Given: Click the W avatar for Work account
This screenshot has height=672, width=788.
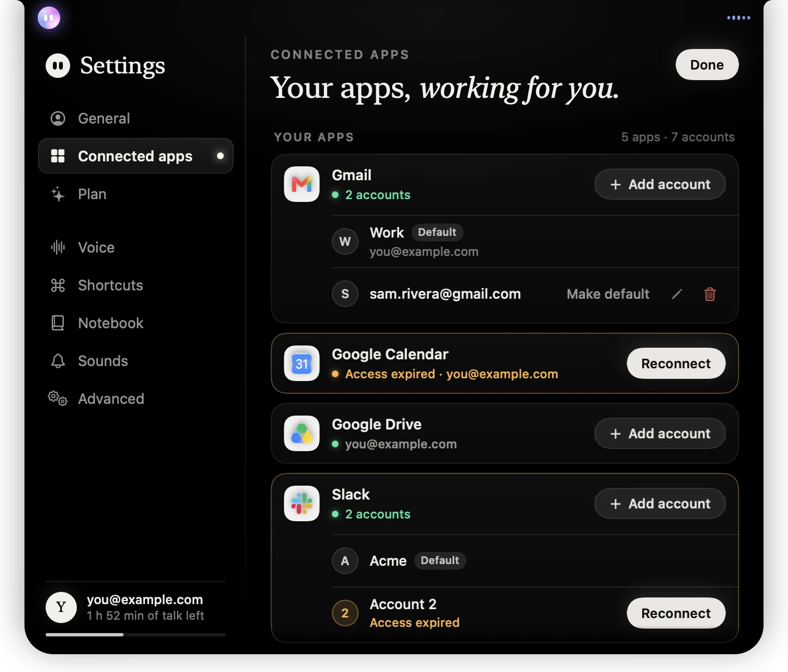Looking at the screenshot, I should pos(345,241).
